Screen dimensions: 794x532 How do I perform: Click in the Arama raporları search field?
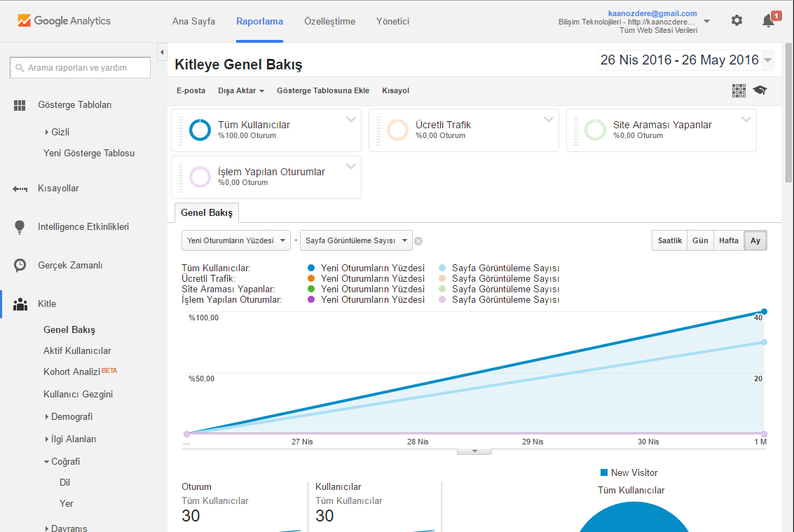tap(80, 68)
